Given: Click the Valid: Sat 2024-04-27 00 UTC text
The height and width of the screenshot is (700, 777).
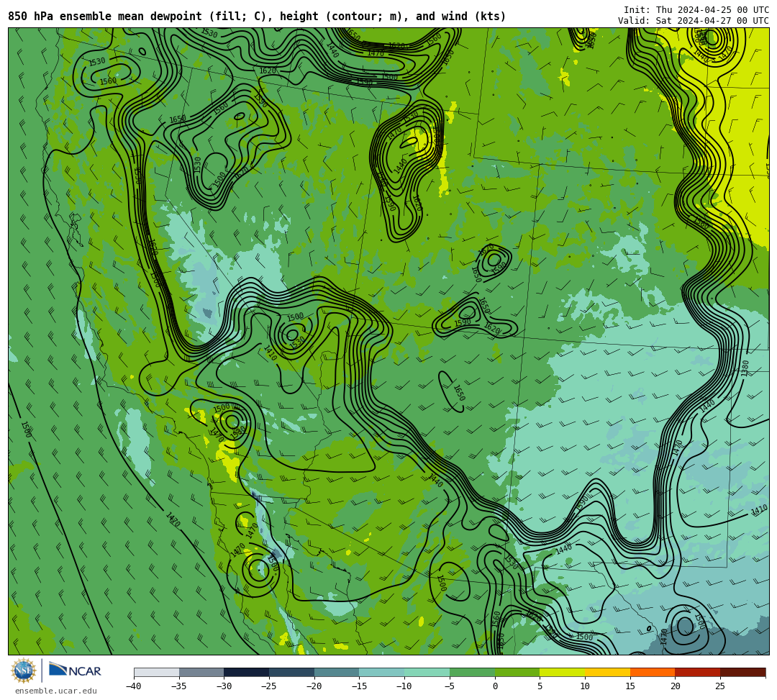Looking at the screenshot, I should (x=694, y=21).
